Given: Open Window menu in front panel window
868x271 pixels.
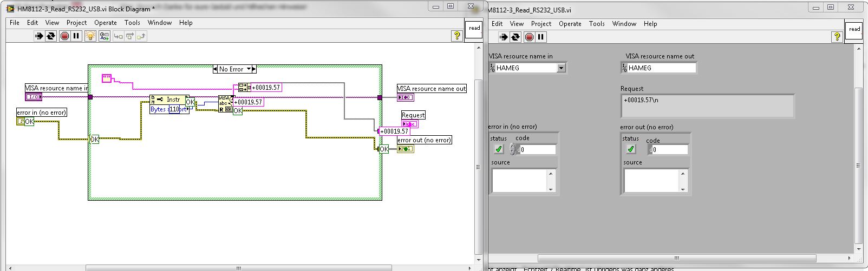Looking at the screenshot, I should 624,24.
